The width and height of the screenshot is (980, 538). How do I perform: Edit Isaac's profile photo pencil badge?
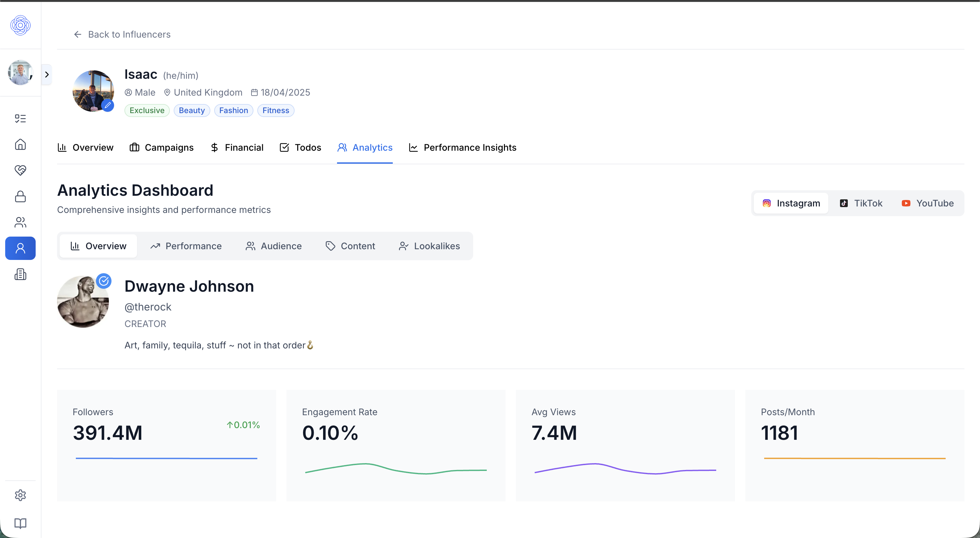[x=108, y=105]
